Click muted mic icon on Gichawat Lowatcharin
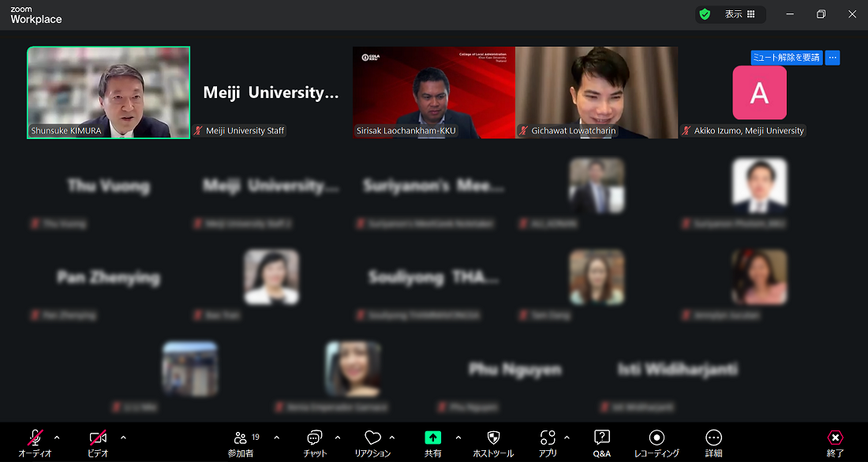Viewport: 868px width, 462px height. click(524, 131)
